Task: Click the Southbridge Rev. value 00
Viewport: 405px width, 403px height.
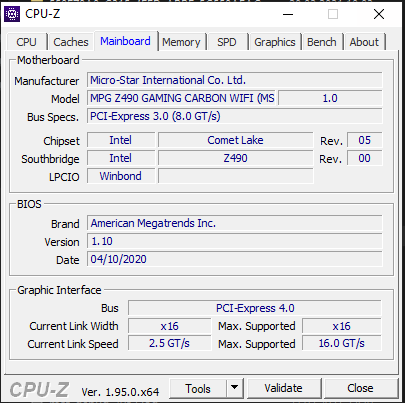Action: (365, 158)
